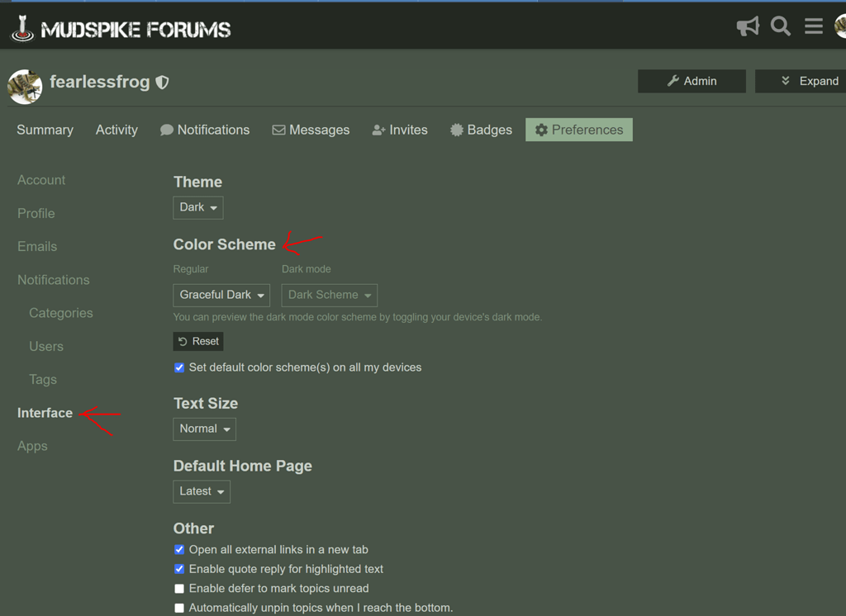The image size is (846, 616).
Task: Open the Text Size dropdown set to Normal
Action: pos(204,429)
